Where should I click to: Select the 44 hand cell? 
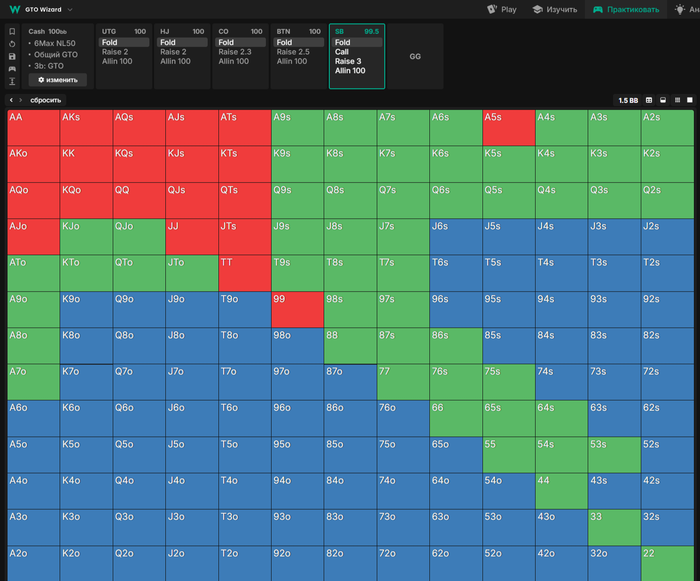click(x=562, y=491)
